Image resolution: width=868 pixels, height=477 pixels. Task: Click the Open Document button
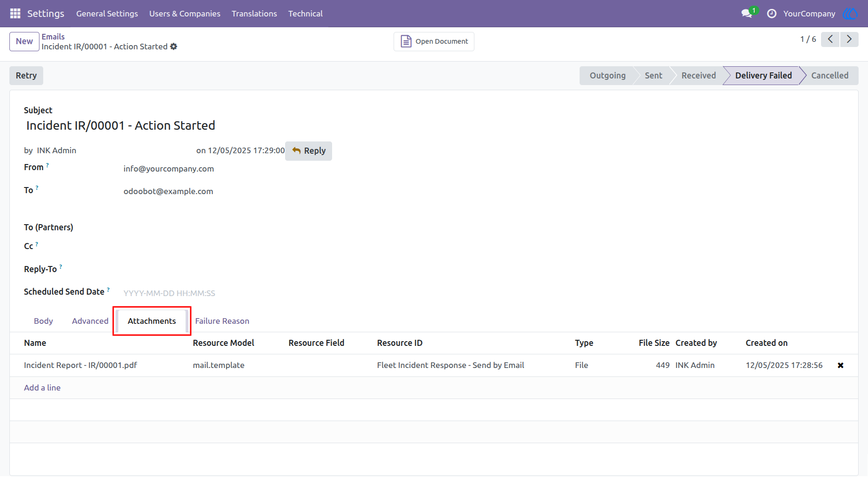click(x=434, y=41)
